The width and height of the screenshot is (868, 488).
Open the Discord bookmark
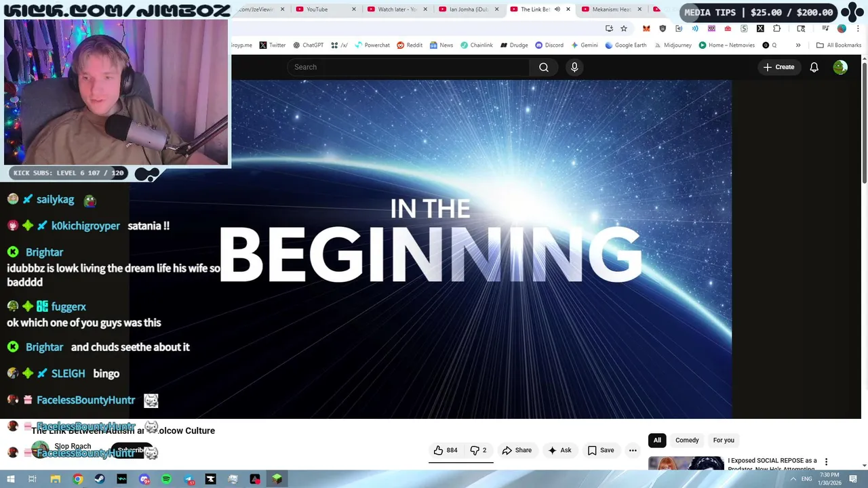(549, 45)
